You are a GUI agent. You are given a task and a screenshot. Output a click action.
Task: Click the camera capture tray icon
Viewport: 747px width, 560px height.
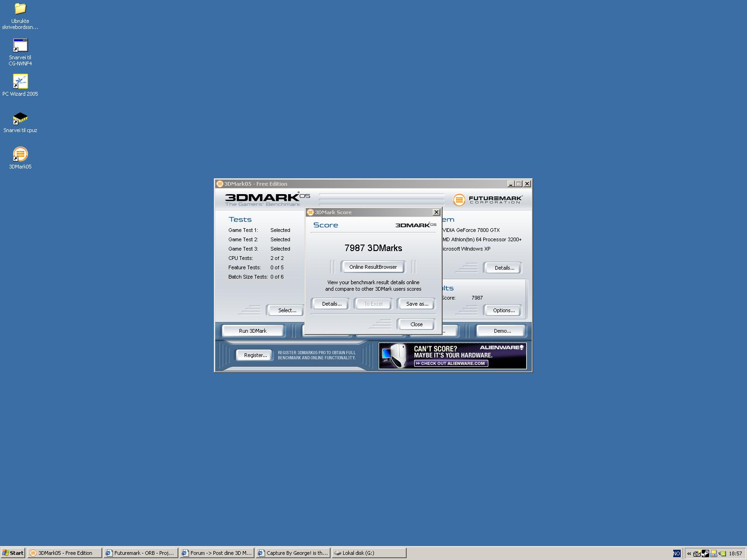pyautogui.click(x=697, y=553)
